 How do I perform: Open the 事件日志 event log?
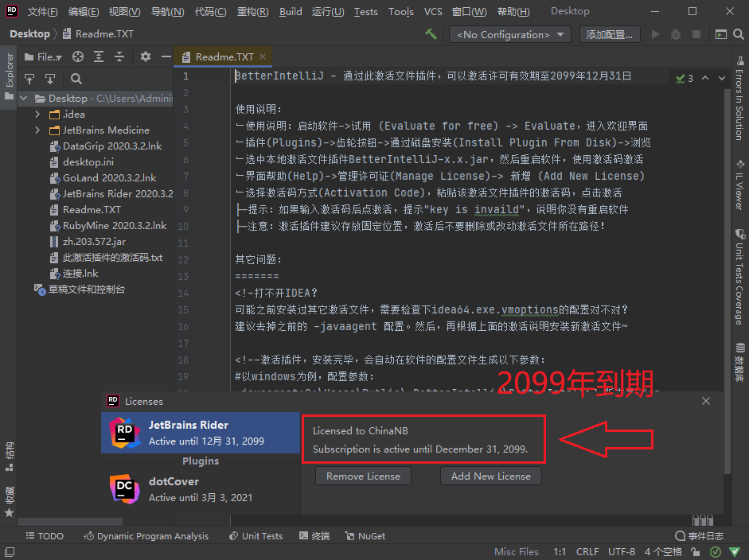click(x=700, y=536)
